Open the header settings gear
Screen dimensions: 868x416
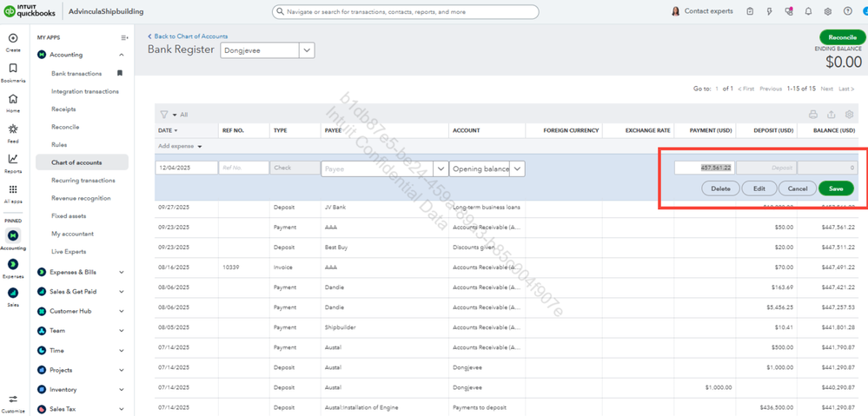828,11
